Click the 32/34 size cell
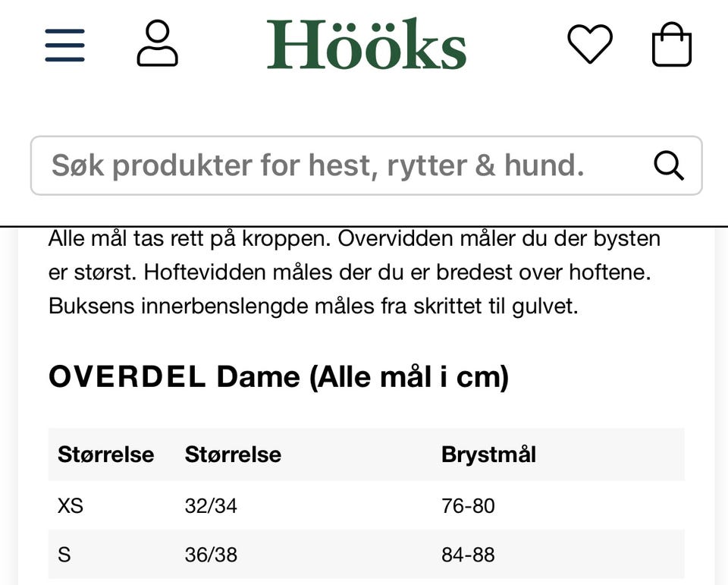The height and width of the screenshot is (585, 728). (x=211, y=505)
